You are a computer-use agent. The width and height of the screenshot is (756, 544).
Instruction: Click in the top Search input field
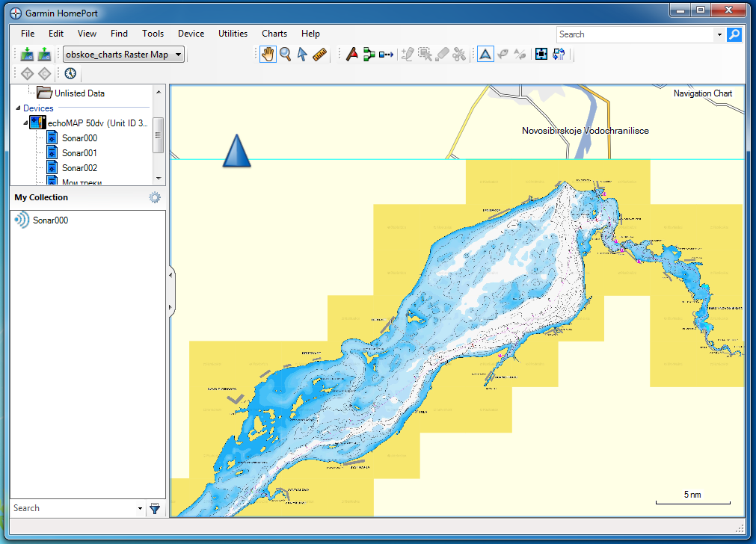[636, 34]
